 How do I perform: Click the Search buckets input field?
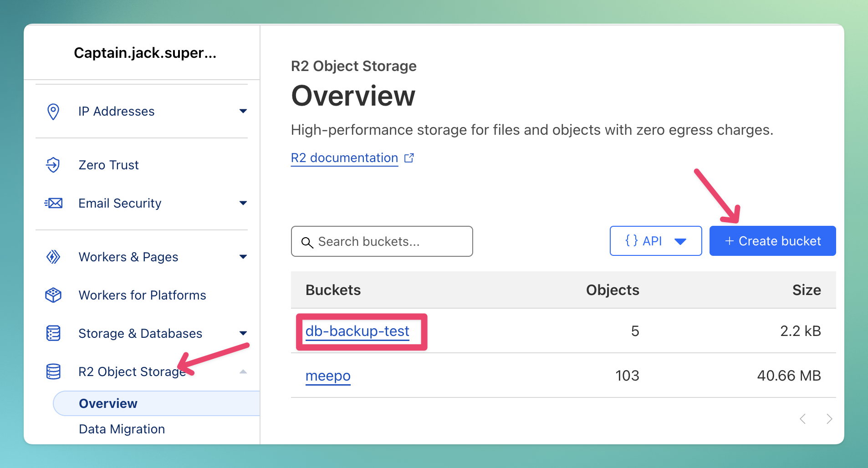382,241
